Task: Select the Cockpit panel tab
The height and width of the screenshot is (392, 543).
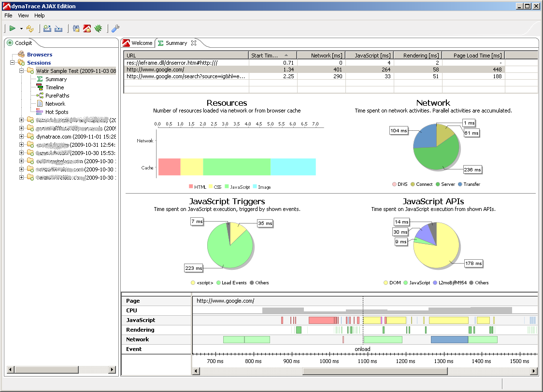Action: [x=20, y=43]
